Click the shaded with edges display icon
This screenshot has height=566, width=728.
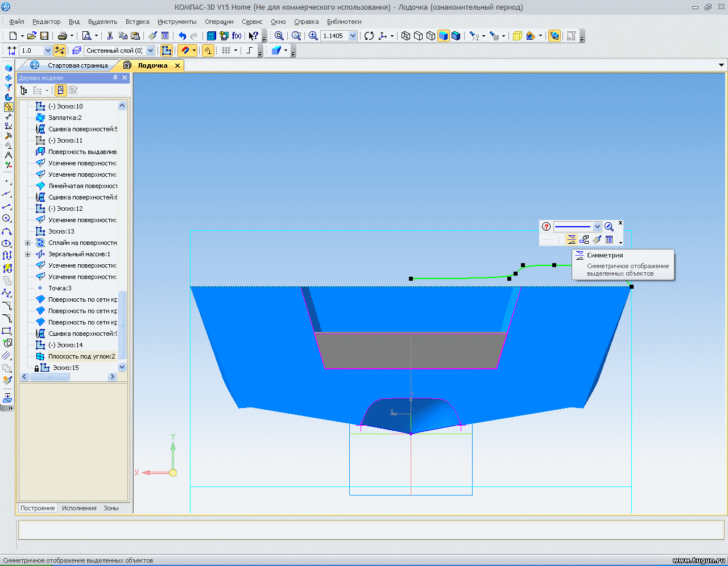456,36
